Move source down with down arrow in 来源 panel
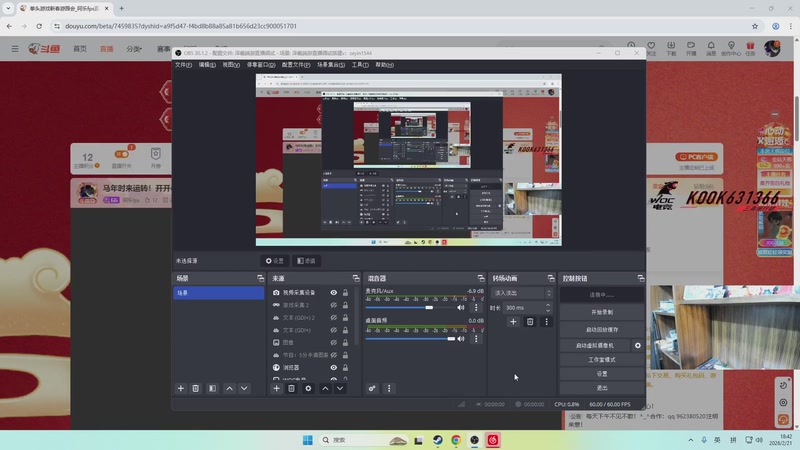 (x=340, y=388)
